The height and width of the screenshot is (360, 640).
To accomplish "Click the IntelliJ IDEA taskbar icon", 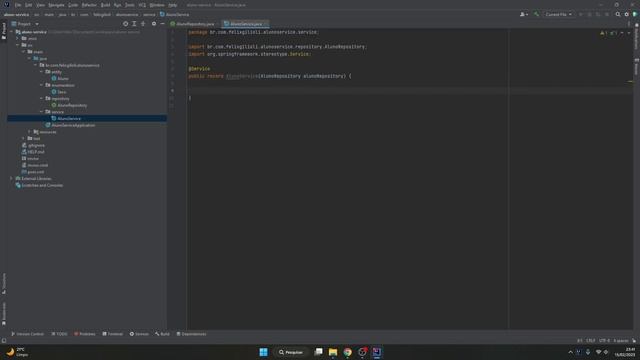I will pyautogui.click(x=377, y=352).
